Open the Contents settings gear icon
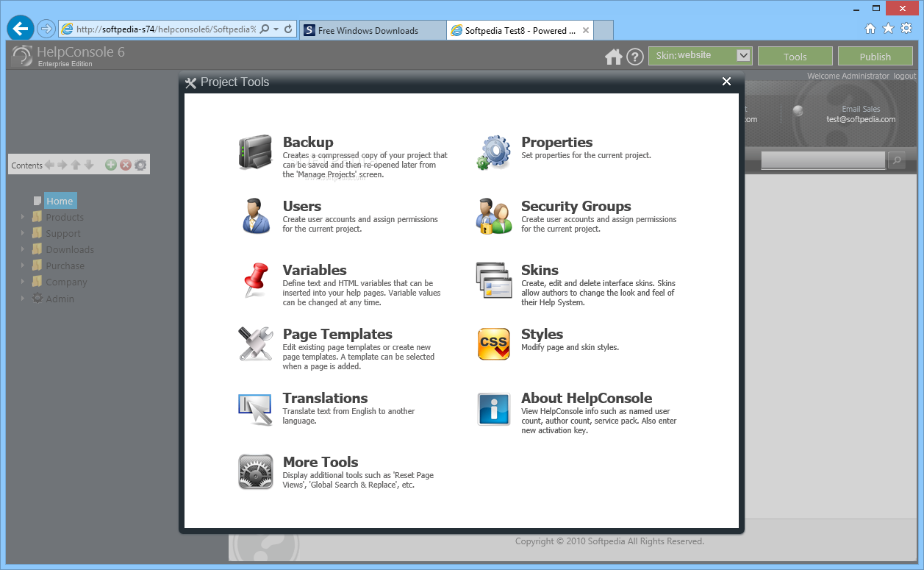This screenshot has height=570, width=924. point(140,165)
